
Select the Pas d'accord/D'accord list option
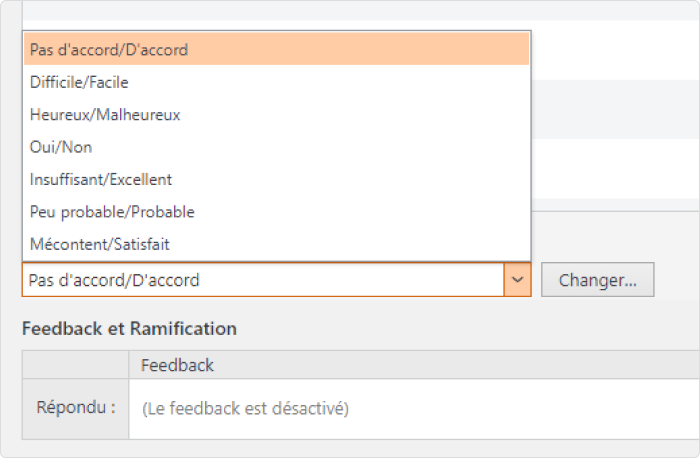pyautogui.click(x=109, y=49)
